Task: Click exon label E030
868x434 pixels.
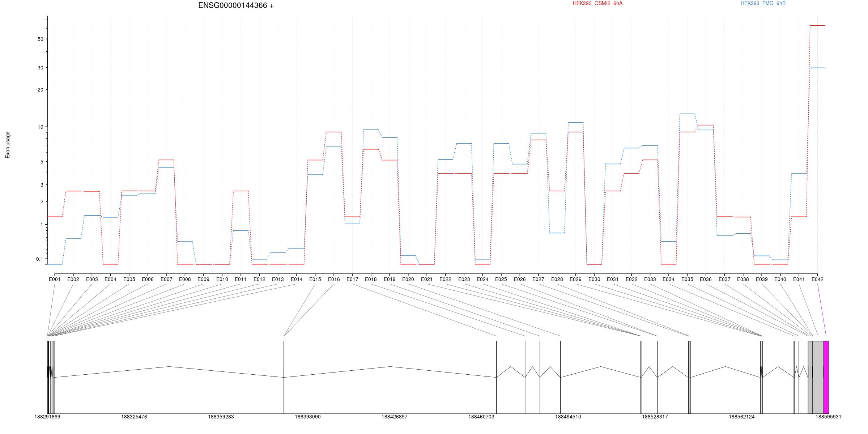Action: pyautogui.click(x=594, y=279)
